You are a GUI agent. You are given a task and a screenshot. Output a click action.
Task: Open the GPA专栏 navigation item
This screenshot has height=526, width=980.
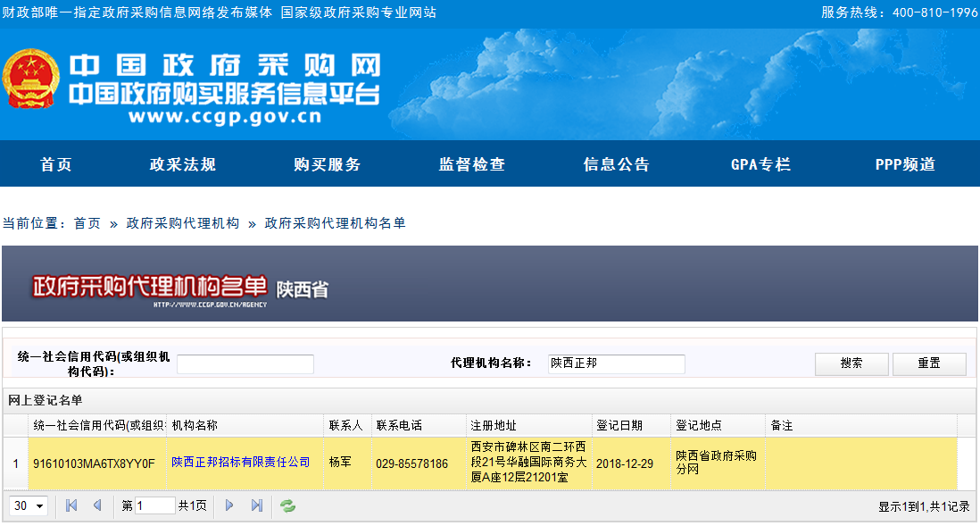(760, 164)
